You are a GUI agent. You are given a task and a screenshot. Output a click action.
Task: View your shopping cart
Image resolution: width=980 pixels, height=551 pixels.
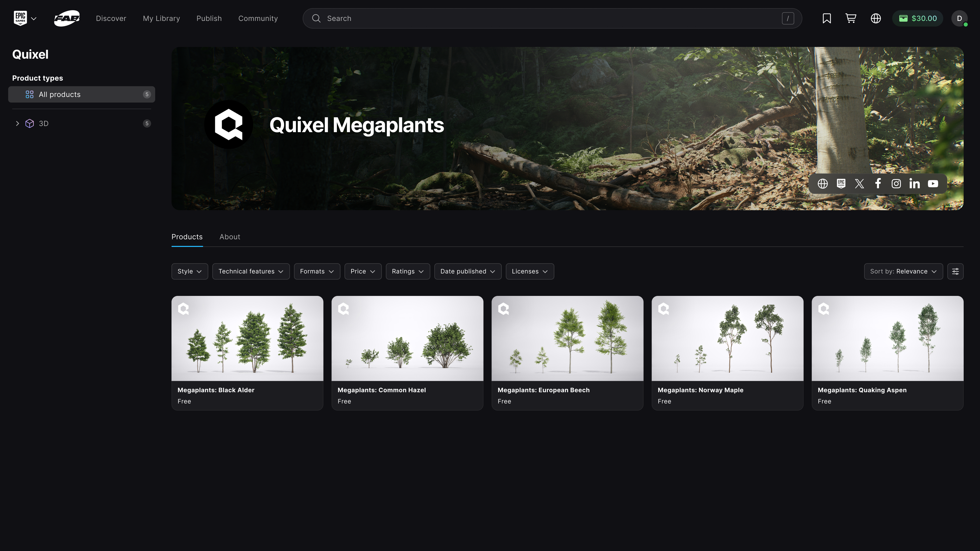851,18
